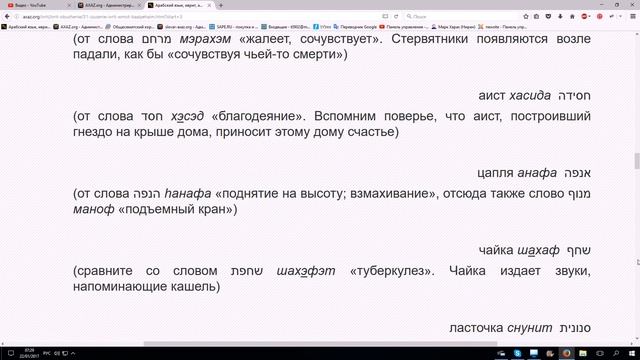Open the slovar-axaz.org bookmark
Image resolution: width=640 pixels, height=360 pixels.
click(182, 27)
